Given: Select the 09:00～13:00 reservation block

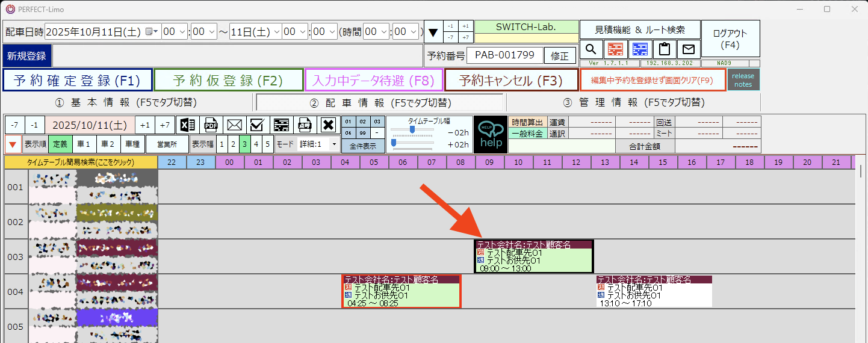Looking at the screenshot, I should coord(534,256).
